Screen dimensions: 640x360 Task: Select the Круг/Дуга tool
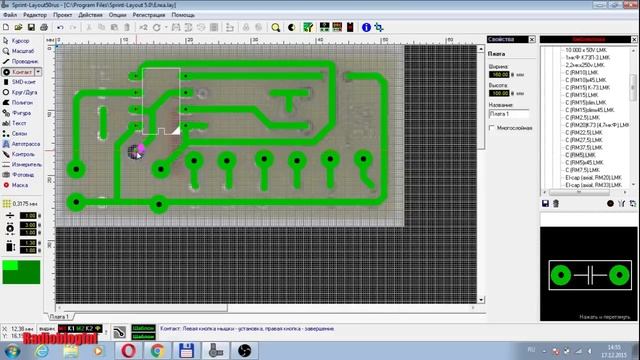20,92
